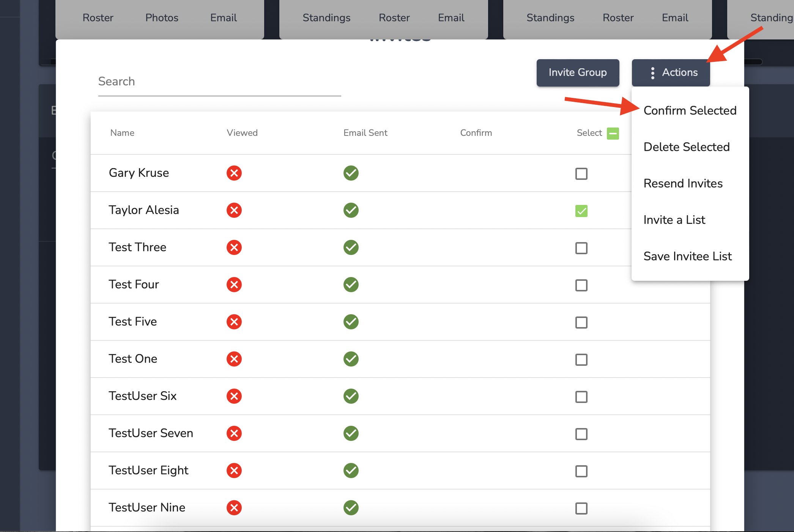
Task: Click Test Four's red not-viewed icon
Action: pos(234,285)
